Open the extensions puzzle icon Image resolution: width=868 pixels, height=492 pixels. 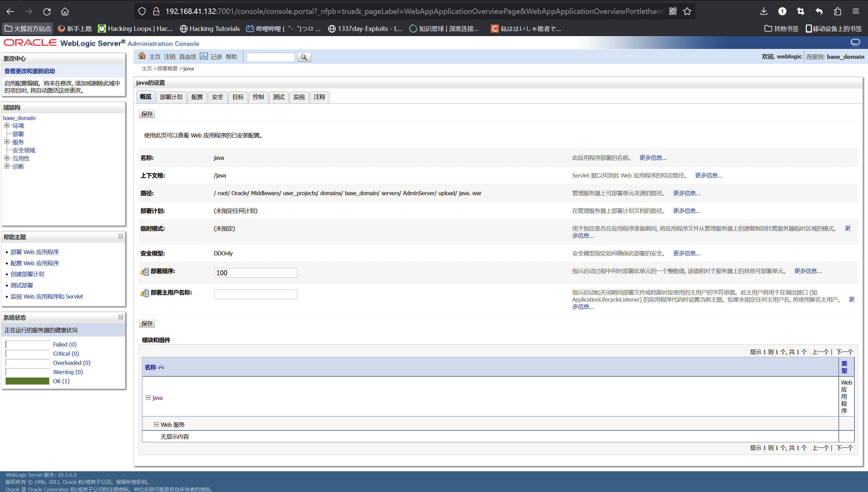837,12
